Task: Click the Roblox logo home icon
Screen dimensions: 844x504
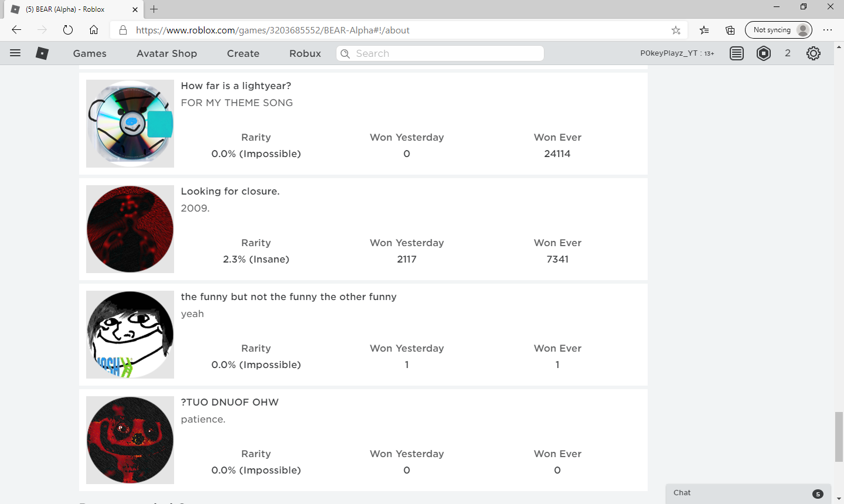Action: [42, 53]
